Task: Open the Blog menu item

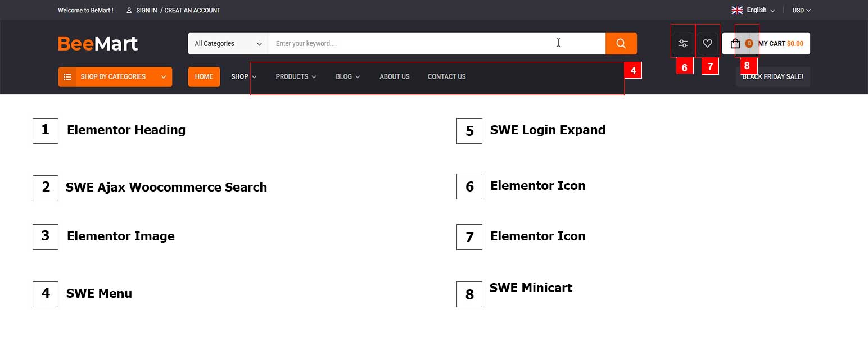Action: tap(347, 77)
